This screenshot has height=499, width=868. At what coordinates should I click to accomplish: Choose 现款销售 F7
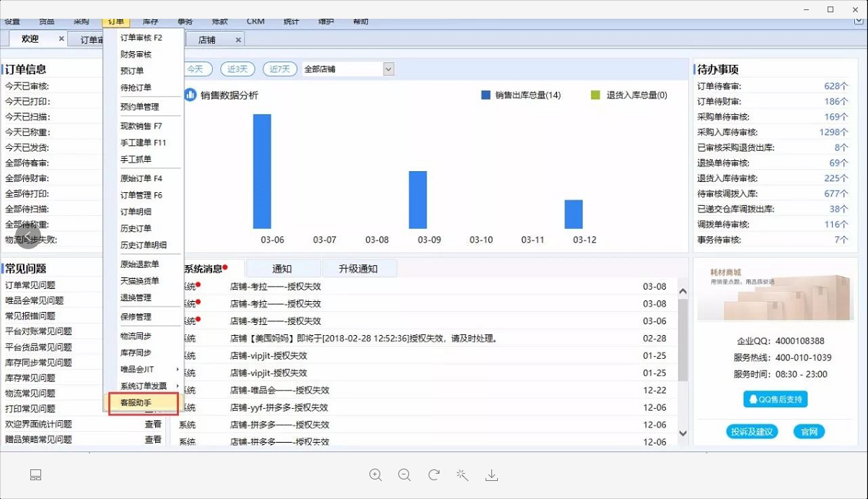[x=141, y=126]
